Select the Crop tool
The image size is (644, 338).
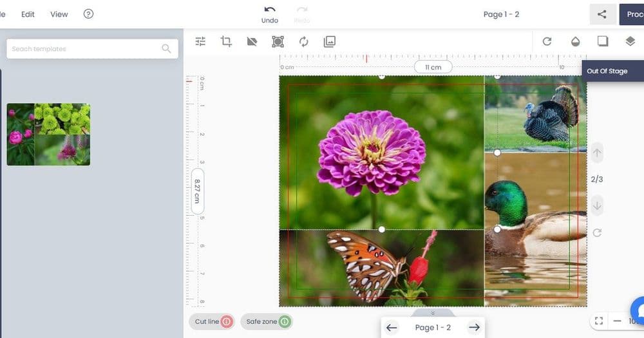tap(226, 41)
